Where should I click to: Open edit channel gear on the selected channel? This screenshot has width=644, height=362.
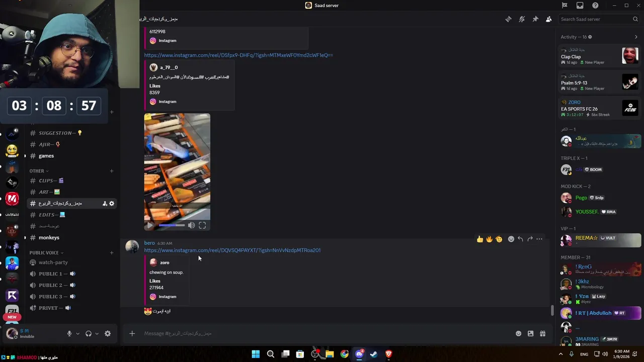tap(112, 204)
